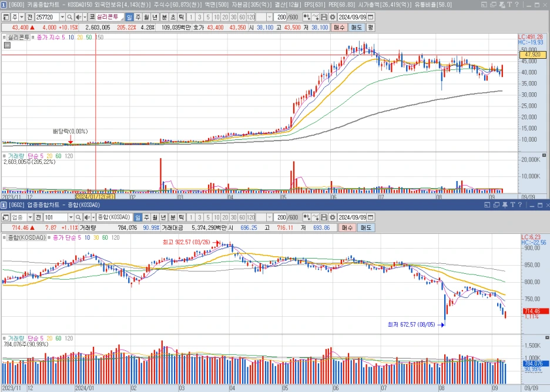Click the magnifier search icon in the 0602 sector chart toolbar
Image resolution: width=550 pixels, height=392 pixels.
point(78,217)
